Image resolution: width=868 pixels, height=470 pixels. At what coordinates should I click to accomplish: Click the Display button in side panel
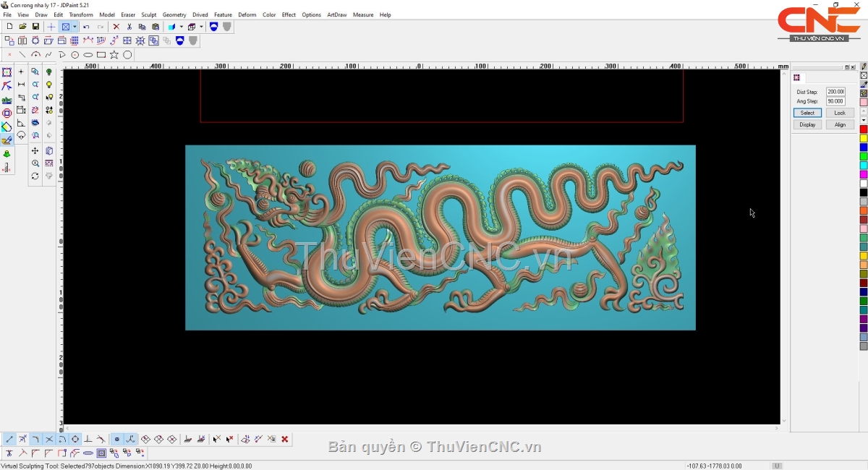pyautogui.click(x=807, y=124)
